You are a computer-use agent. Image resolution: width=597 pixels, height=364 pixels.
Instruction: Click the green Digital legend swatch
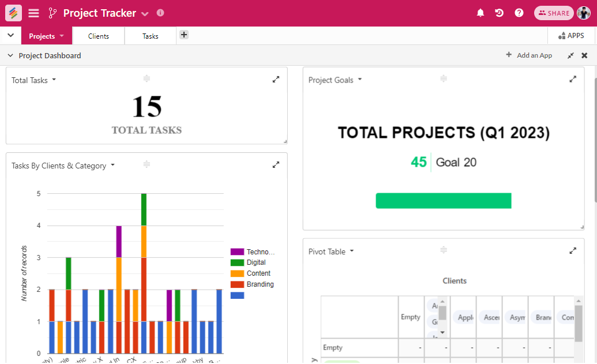point(237,262)
